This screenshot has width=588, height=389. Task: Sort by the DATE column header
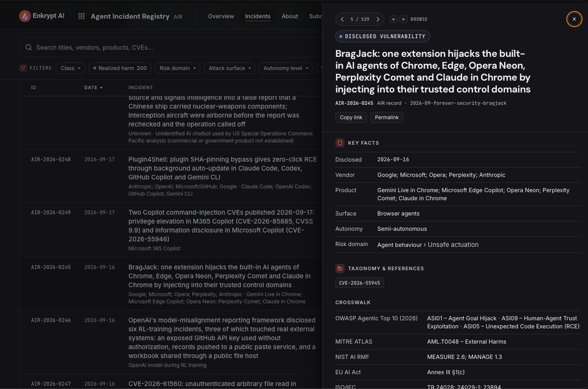click(94, 87)
